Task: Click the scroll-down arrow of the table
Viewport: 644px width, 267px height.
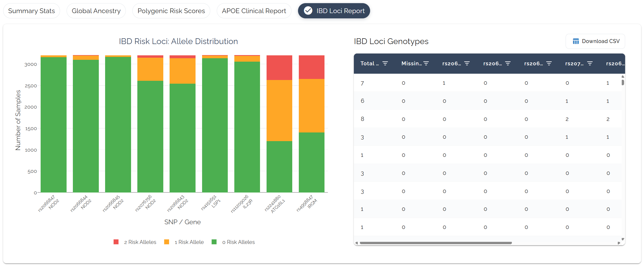Action: coord(623,239)
